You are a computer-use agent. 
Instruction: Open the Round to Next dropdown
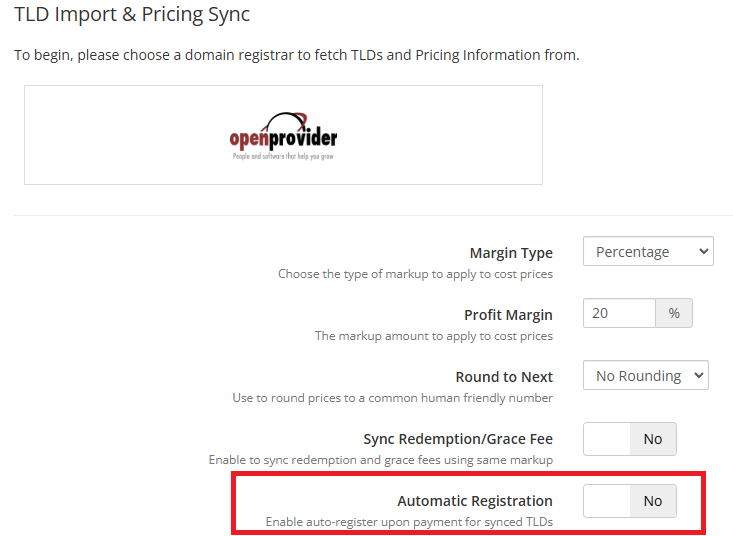tap(646, 375)
